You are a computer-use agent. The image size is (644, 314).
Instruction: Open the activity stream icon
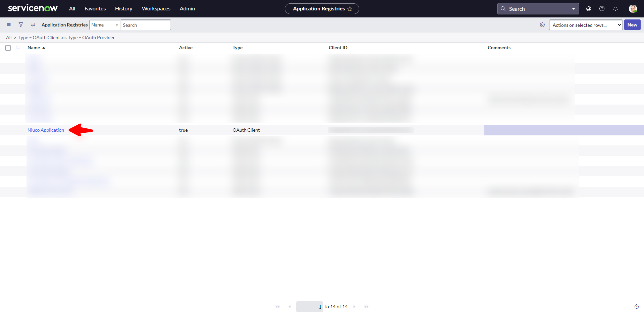tap(33, 25)
